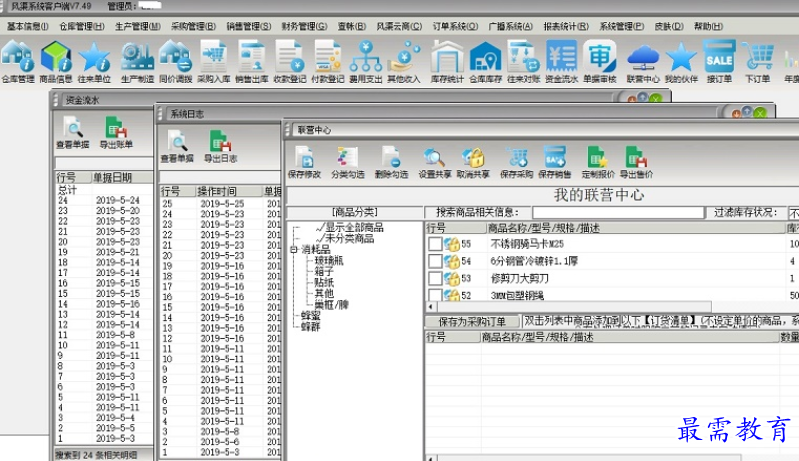Click 导出账单 in 资金流水 window
Image resolution: width=799 pixels, height=461 pixels.
(x=116, y=133)
